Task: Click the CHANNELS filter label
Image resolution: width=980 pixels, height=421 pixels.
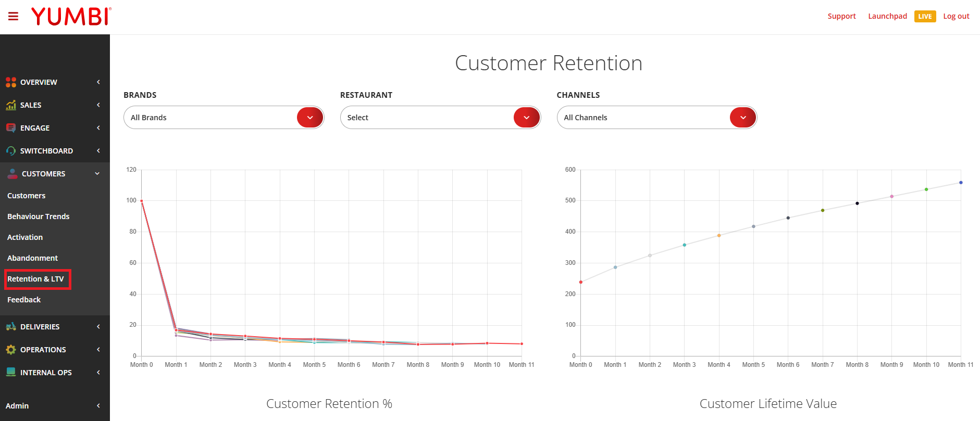Action: (x=578, y=95)
